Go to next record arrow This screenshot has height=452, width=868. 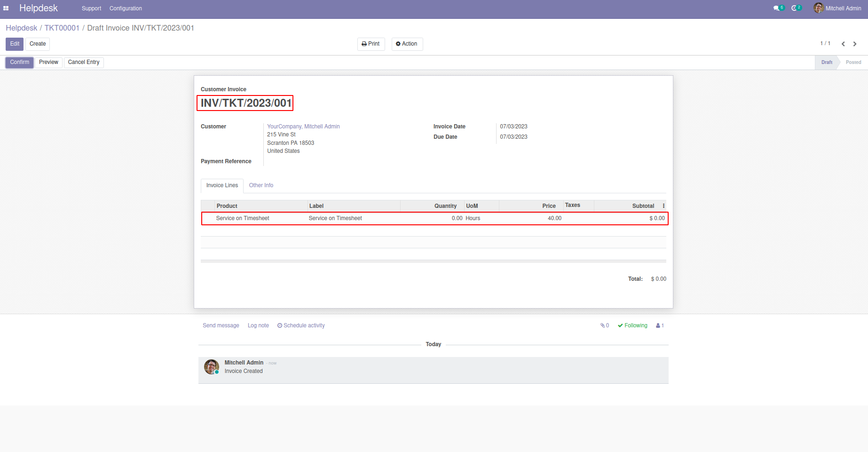coord(855,44)
